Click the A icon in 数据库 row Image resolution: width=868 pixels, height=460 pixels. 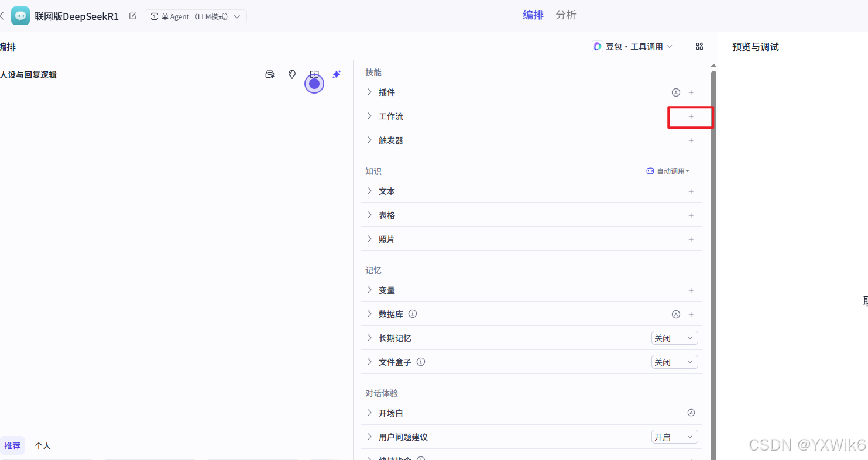(676, 314)
